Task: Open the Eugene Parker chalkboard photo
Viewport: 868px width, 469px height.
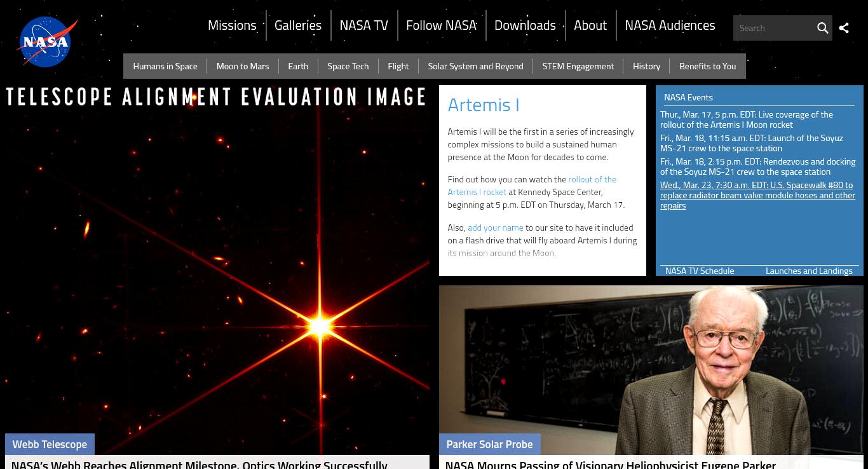Action: 651,370
